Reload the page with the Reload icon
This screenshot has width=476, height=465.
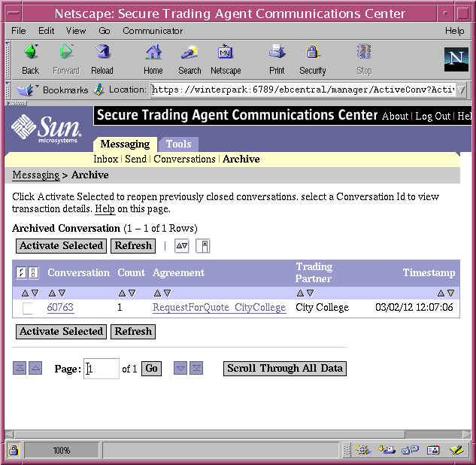tap(102, 52)
